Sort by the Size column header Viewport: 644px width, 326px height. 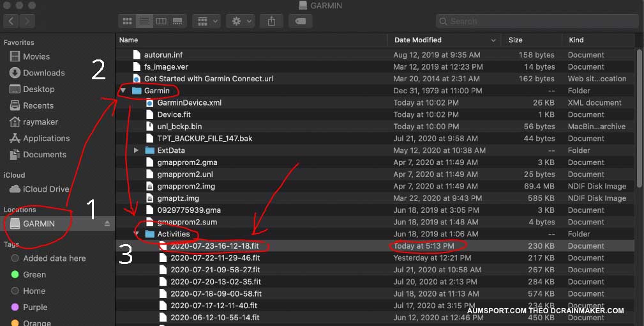click(532, 40)
